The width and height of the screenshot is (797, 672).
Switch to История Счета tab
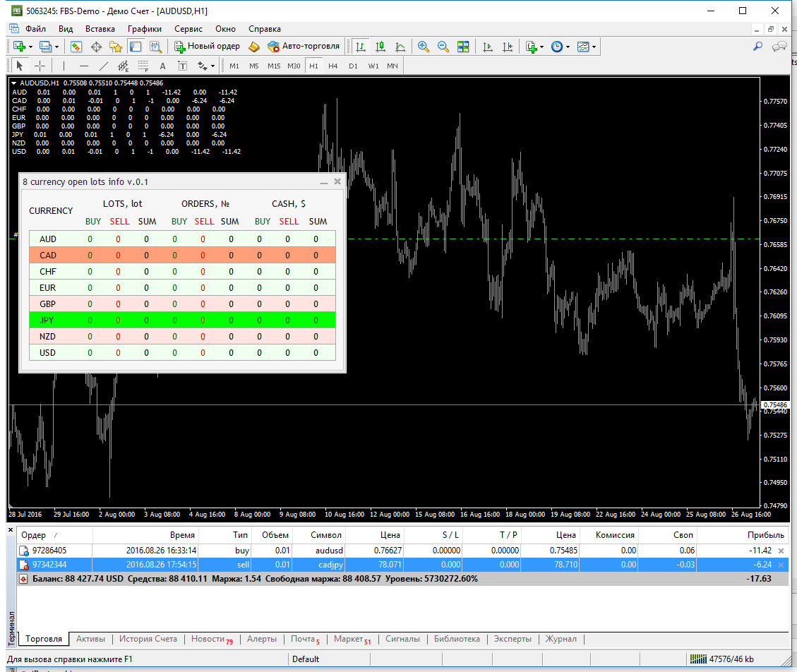[x=148, y=639]
